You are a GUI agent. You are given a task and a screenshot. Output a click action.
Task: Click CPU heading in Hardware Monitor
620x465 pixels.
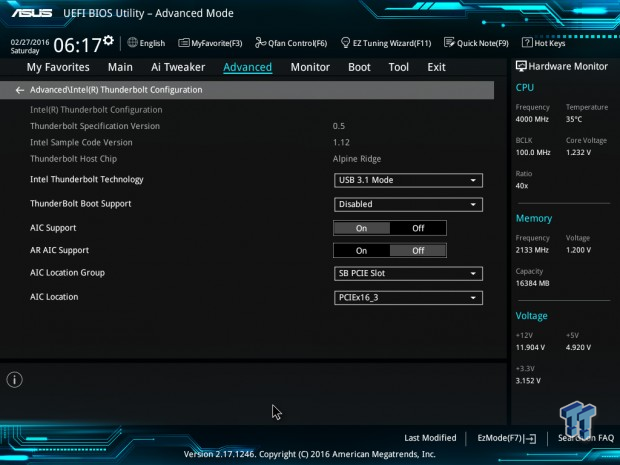524,87
